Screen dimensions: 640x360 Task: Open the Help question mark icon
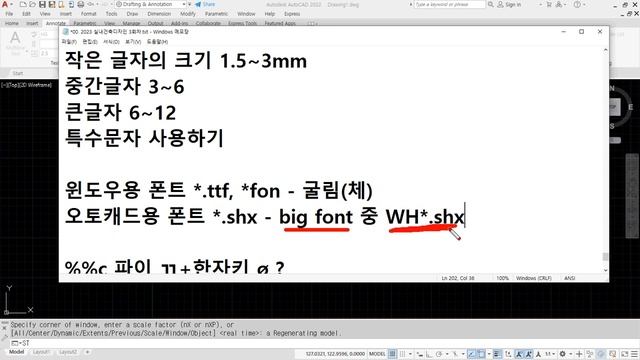pos(577,4)
